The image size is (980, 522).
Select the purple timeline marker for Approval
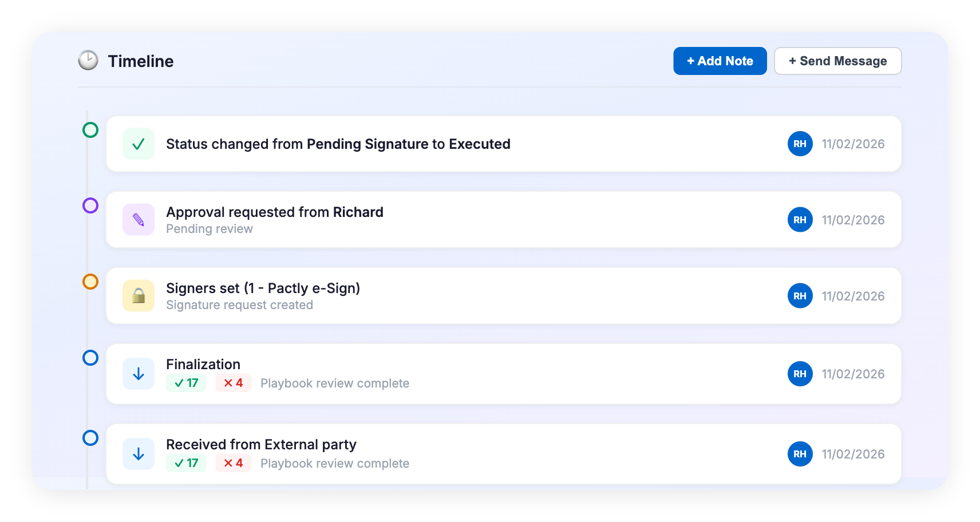(x=90, y=205)
